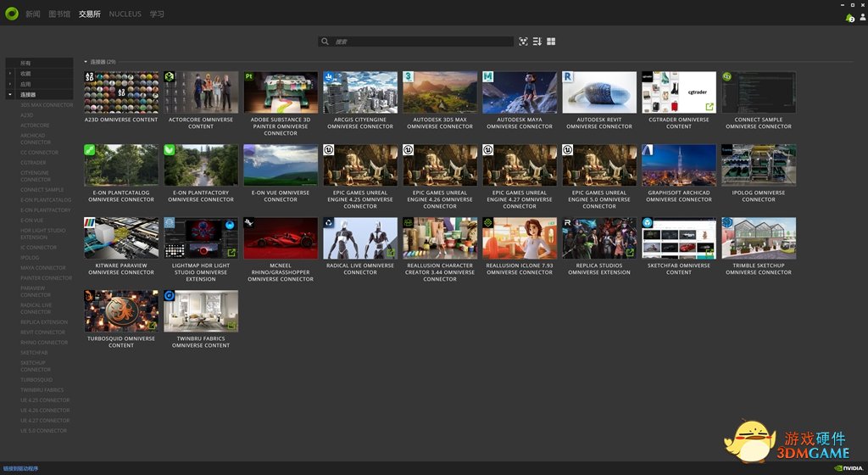The height and width of the screenshot is (475, 868).
Task: Select ARCHICAD CONNECTOR in sidebar
Action: (36, 139)
